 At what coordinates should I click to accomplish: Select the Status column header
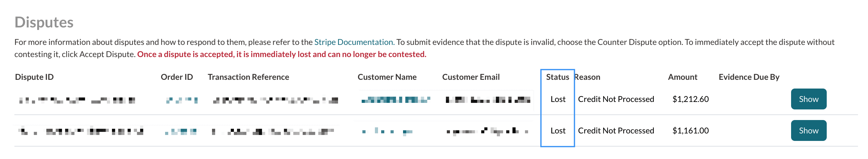tap(557, 77)
